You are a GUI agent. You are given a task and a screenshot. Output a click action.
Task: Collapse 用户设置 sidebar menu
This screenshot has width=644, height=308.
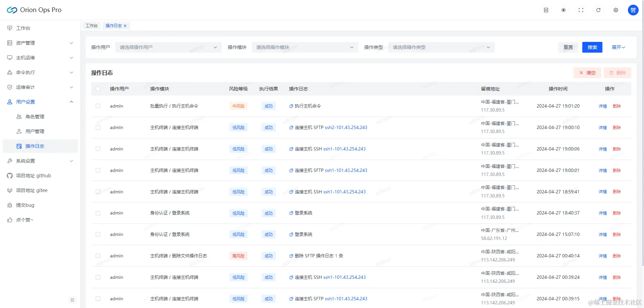[40, 102]
